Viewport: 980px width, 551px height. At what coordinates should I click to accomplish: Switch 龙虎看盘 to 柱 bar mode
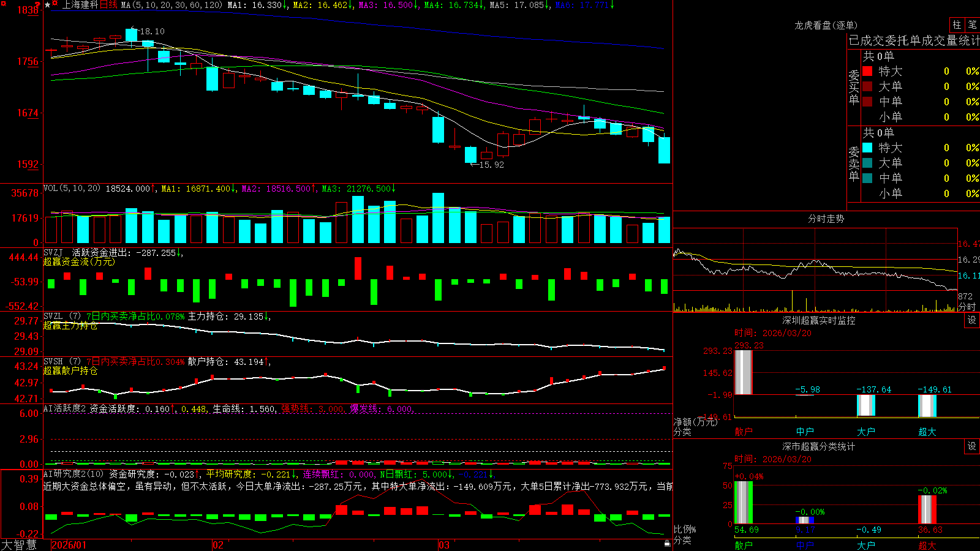pyautogui.click(x=957, y=24)
